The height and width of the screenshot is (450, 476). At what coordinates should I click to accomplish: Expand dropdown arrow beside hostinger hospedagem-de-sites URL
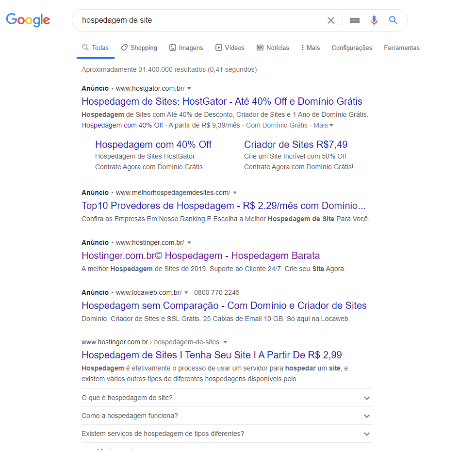coord(225,342)
